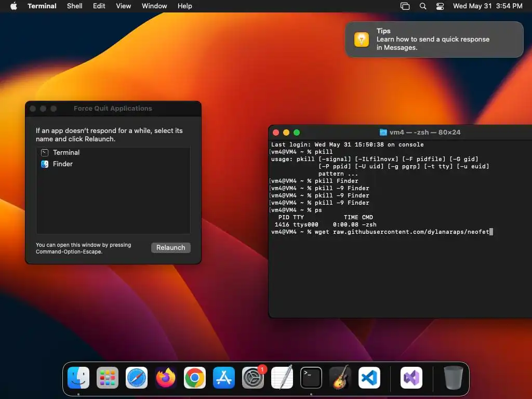Click Terminal icon in Force Quit list
This screenshot has width=532, height=399.
(45, 153)
